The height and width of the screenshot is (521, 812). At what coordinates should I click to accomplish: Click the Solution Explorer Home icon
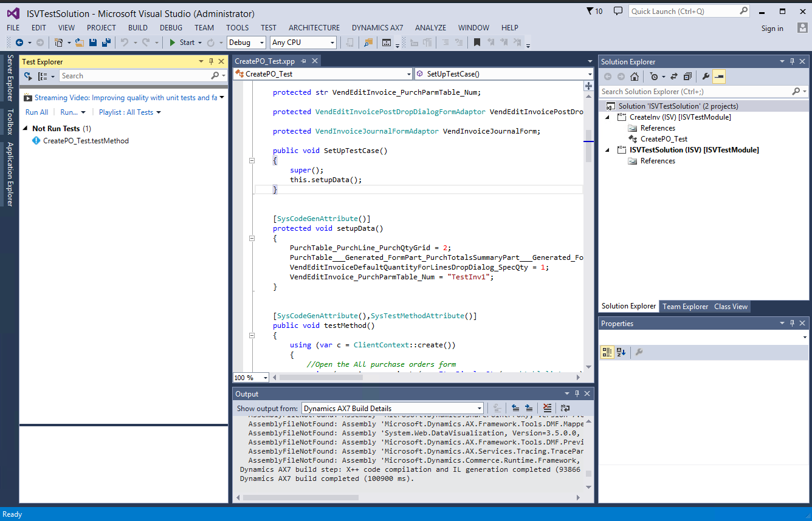click(x=635, y=77)
